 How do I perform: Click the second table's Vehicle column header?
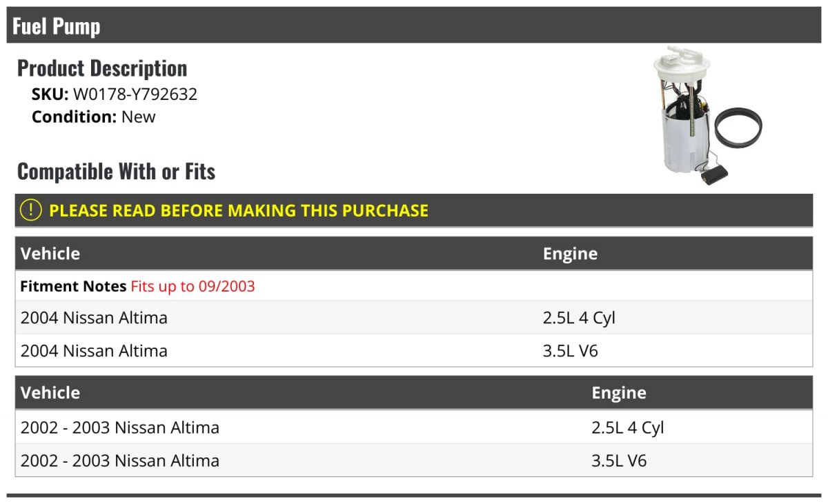[50, 393]
